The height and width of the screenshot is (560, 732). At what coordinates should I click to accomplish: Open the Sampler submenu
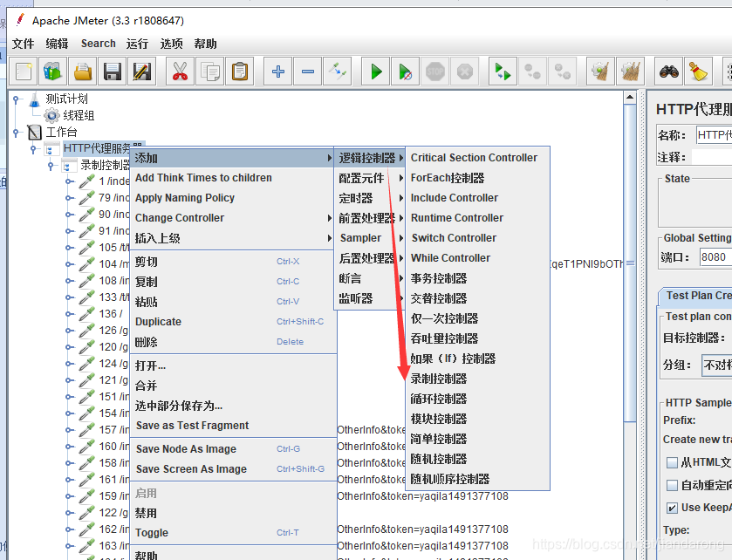tap(370, 238)
